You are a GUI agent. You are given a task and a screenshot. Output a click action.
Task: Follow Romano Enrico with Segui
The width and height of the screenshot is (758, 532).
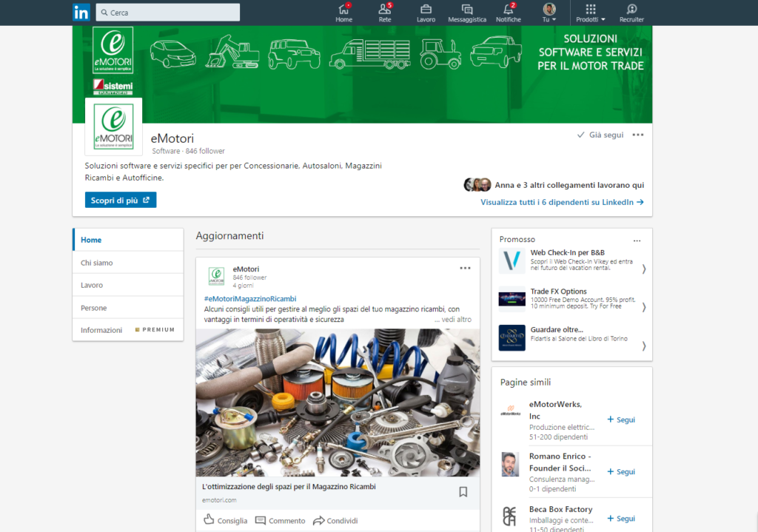(621, 471)
